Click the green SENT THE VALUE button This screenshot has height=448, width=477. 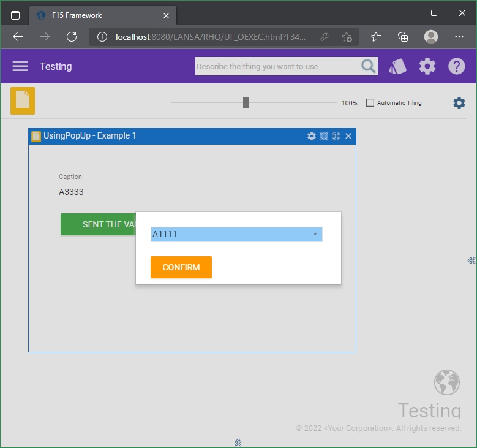click(x=98, y=224)
